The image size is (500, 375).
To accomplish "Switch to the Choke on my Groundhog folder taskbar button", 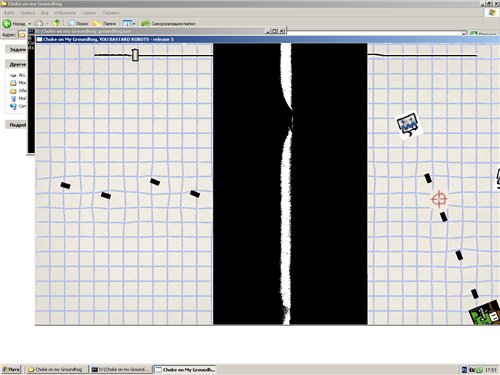I will tap(57, 369).
